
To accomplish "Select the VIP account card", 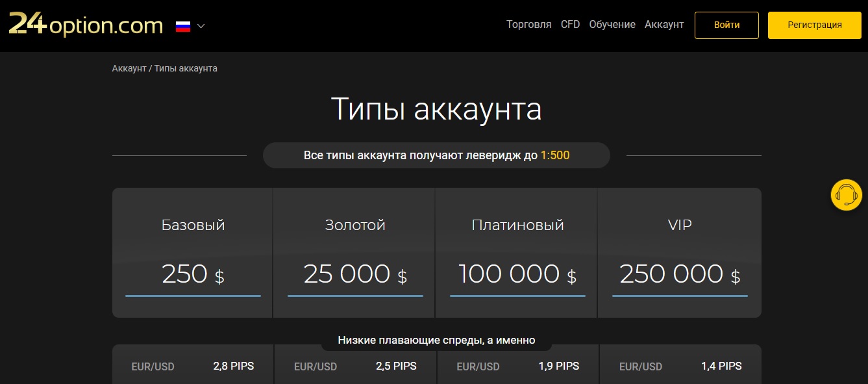I will [x=680, y=252].
